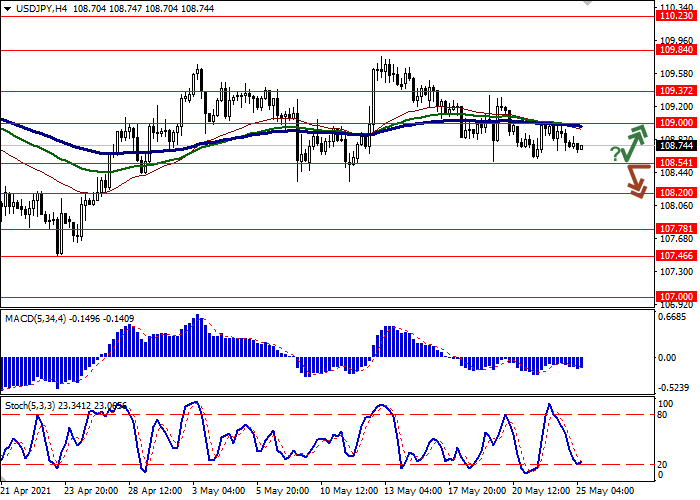The width and height of the screenshot is (700, 500).
Task: Click the Stochastic scale value 80
Action: (x=662, y=415)
